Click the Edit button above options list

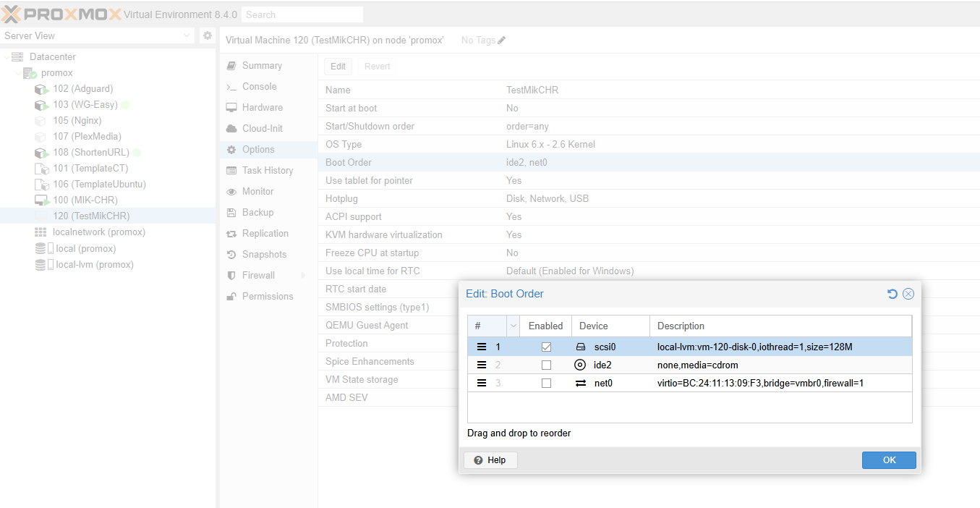point(338,67)
